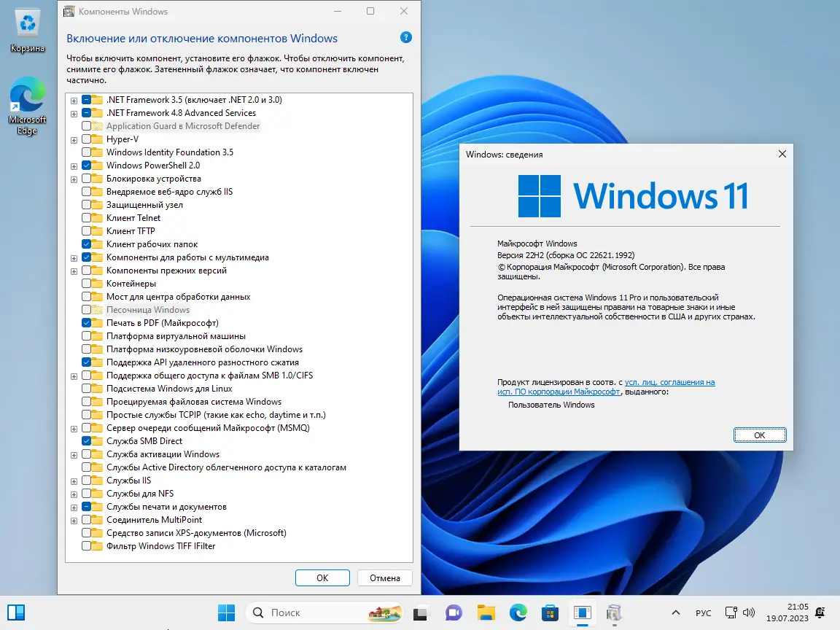
Task: Launch Edge from the taskbar
Action: coord(518,612)
